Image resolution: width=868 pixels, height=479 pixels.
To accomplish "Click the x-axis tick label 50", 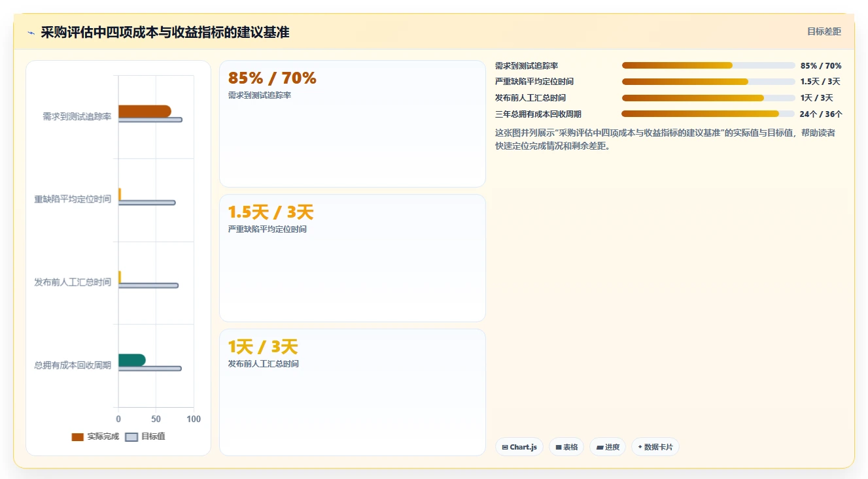I will pos(156,419).
